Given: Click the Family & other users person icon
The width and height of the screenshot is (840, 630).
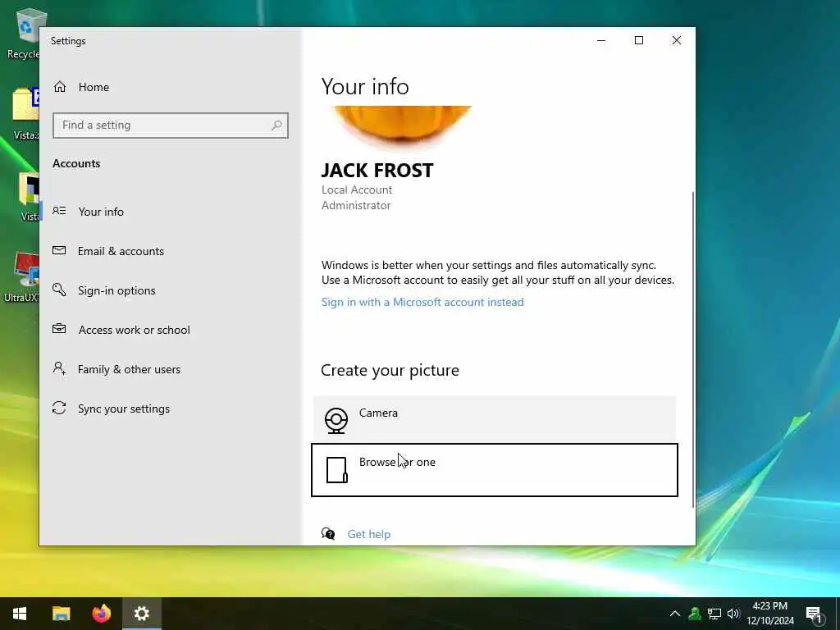Looking at the screenshot, I should (x=59, y=368).
